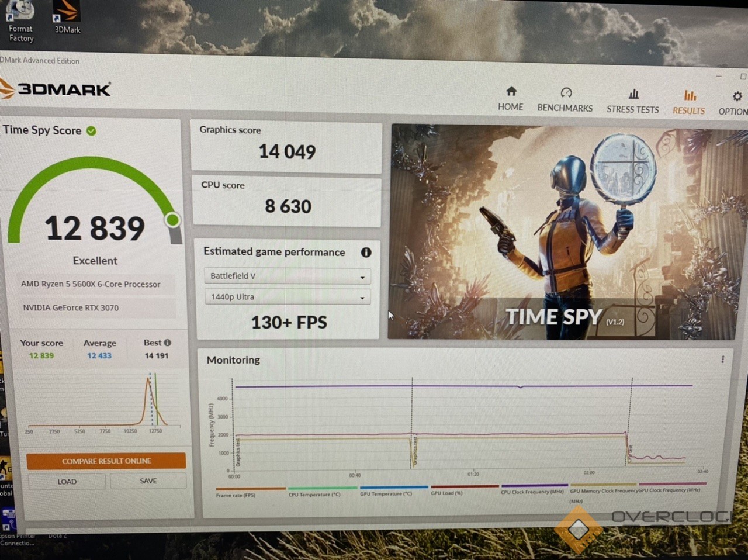Click the Monitoring panel title
Image resolution: width=748 pixels, height=560 pixels.
click(x=233, y=360)
